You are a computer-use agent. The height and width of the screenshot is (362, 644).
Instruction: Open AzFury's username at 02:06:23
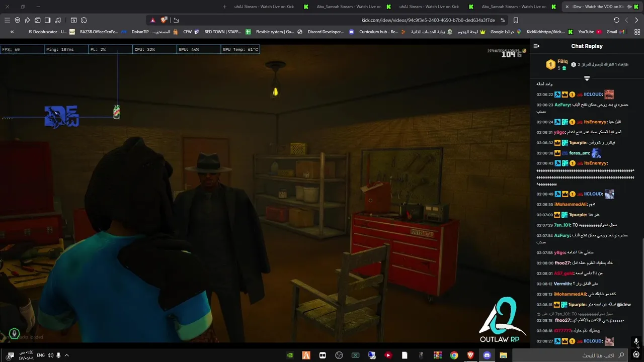(562, 105)
